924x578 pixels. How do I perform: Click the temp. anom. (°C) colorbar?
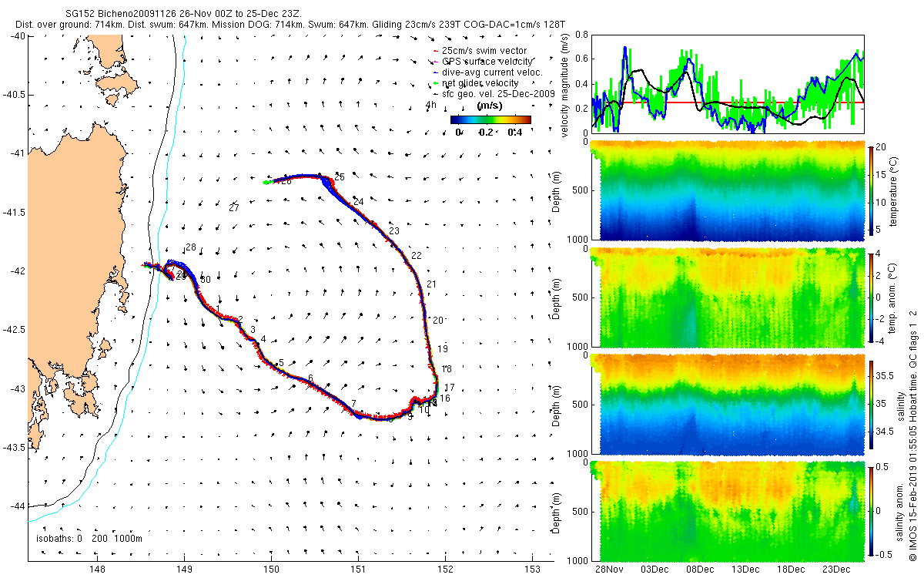(871, 297)
